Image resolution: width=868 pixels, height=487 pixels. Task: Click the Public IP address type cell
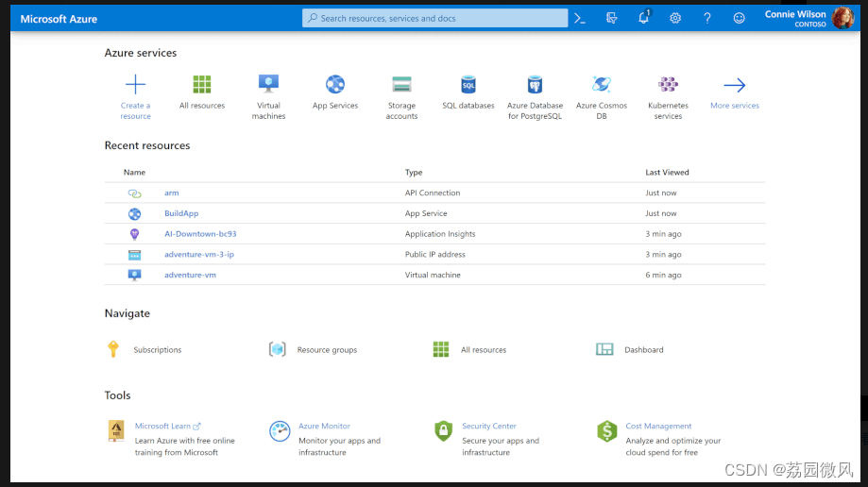(435, 255)
